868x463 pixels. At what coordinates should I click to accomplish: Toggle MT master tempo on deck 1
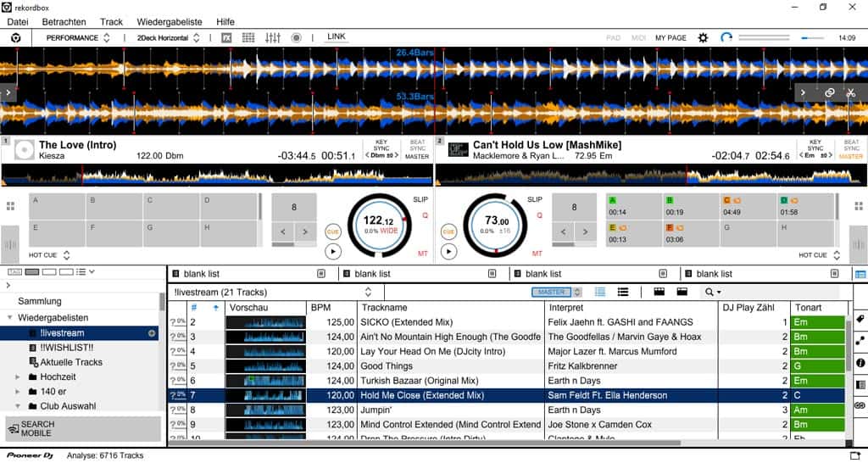tap(423, 254)
